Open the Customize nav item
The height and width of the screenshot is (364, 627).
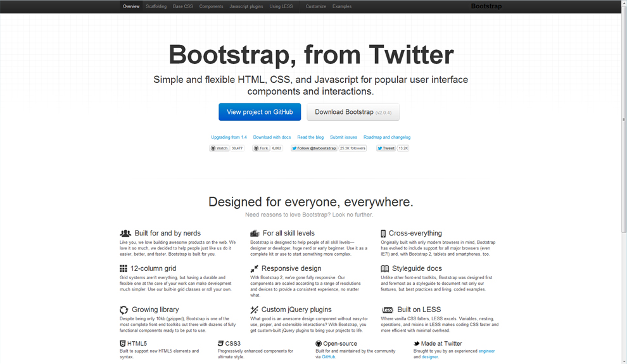tap(316, 6)
